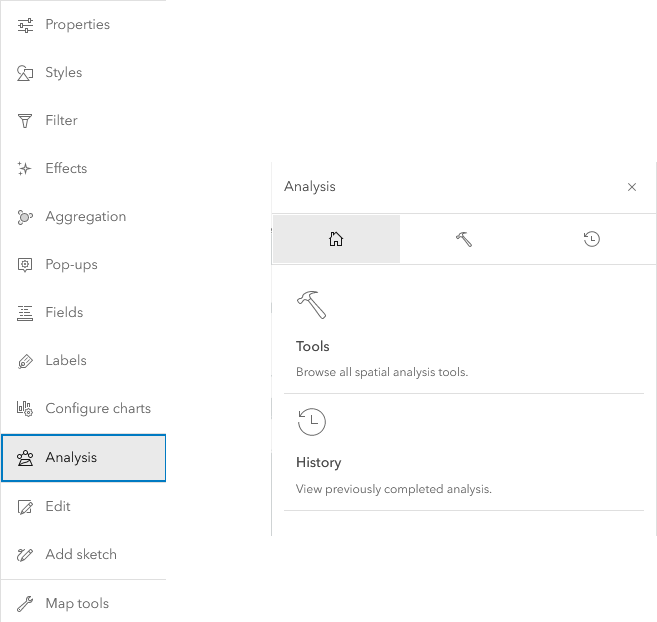Open Configure charts

97,408
